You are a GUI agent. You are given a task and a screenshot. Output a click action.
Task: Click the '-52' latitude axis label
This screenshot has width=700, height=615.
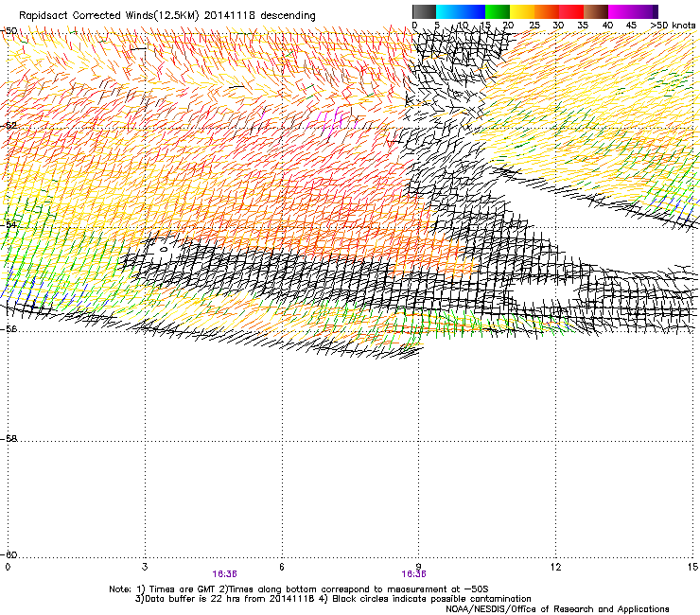point(9,126)
